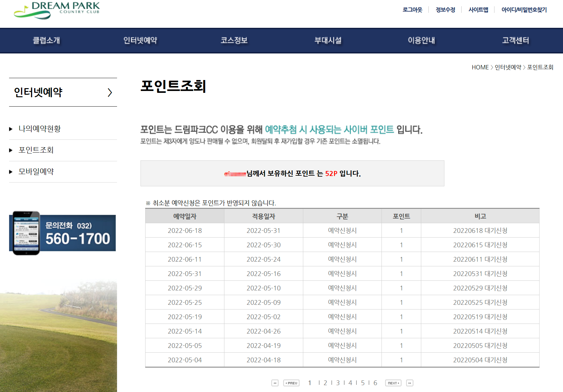Click the 2022-04-26 applied date cell
The image size is (563, 392).
[264, 331]
